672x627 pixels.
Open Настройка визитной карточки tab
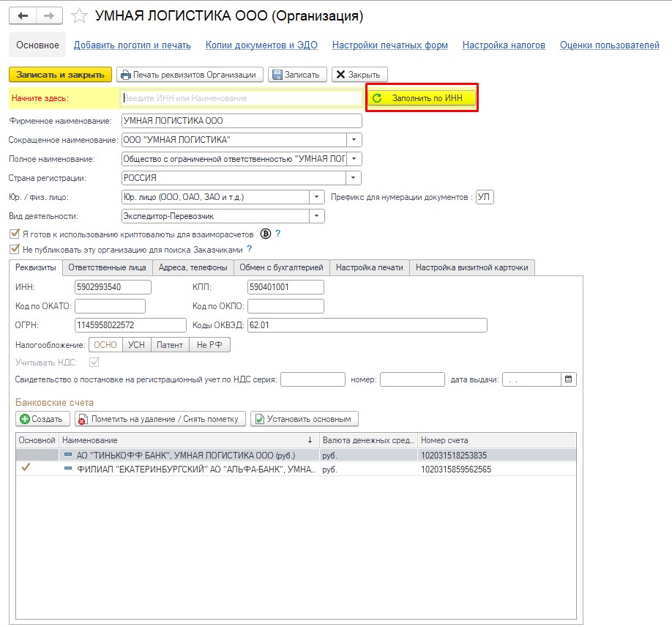[x=472, y=267]
